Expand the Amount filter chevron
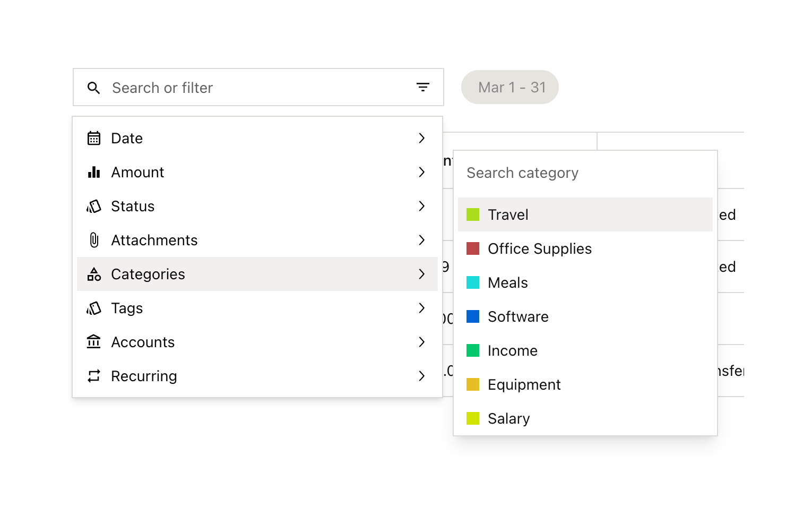This screenshot has height=524, width=812. coord(422,171)
